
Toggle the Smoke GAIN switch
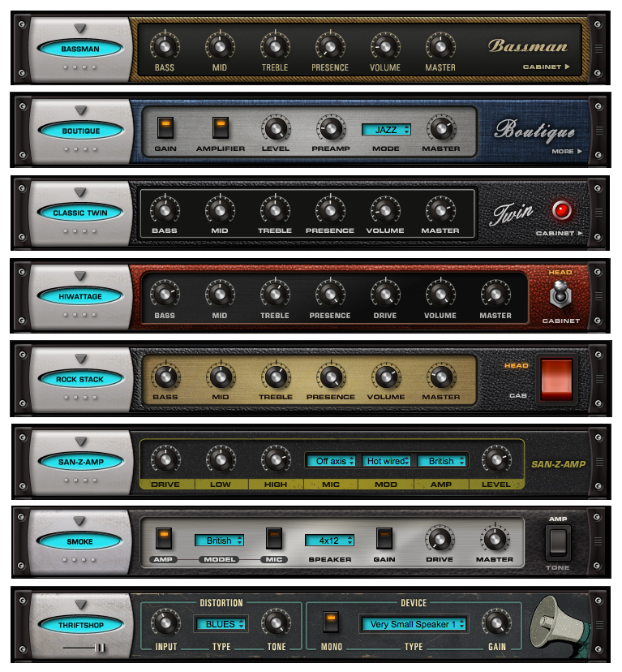384,538
